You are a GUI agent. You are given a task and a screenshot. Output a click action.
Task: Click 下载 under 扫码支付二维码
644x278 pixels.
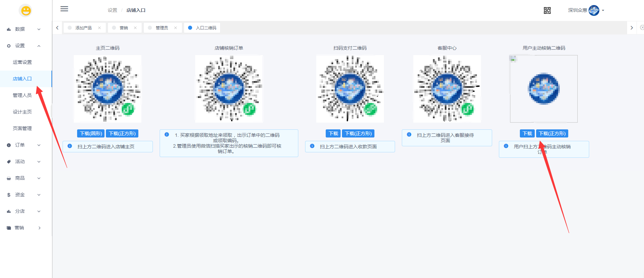(x=333, y=133)
